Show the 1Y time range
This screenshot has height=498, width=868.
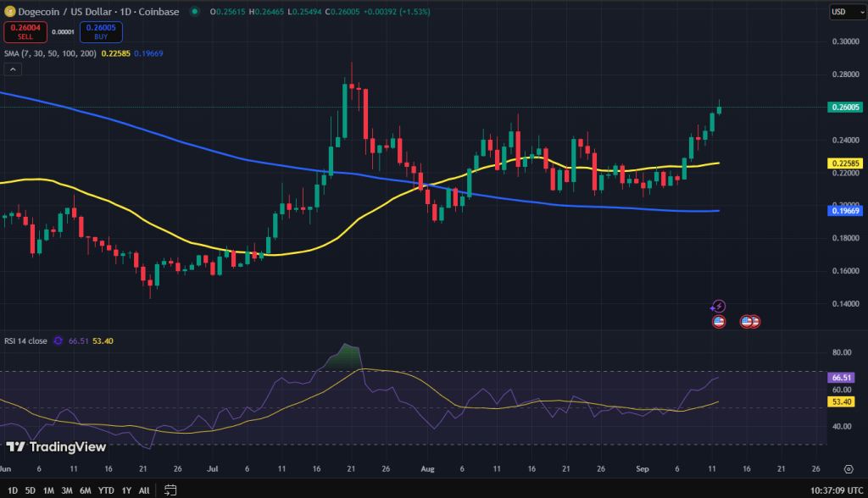[x=126, y=490]
